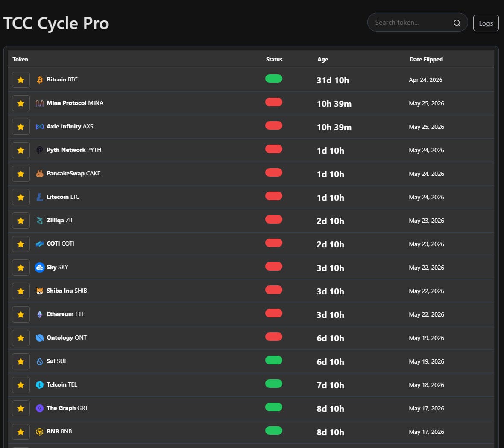Select Telcoin's date May 18, 2026
The width and height of the screenshot is (504, 448).
coord(426,385)
